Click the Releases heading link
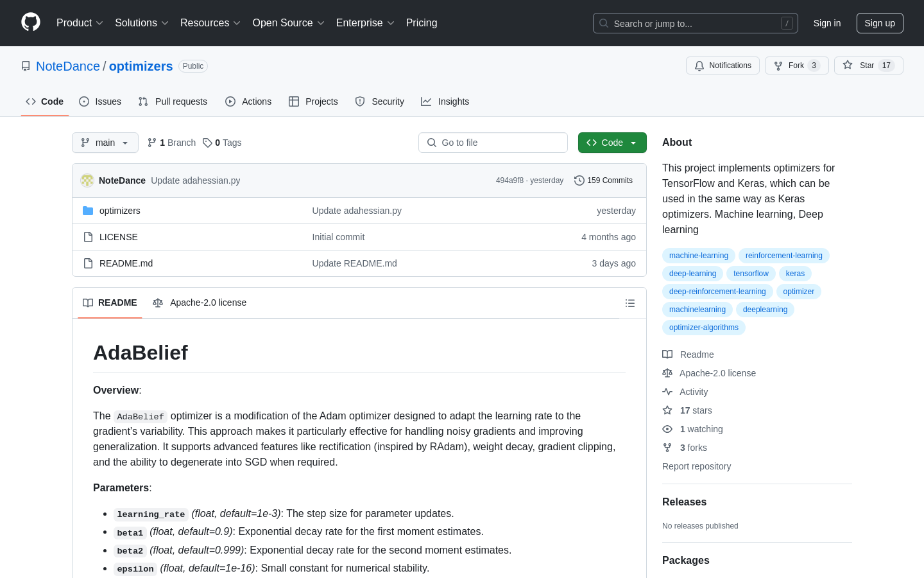Screen dimensions: 924x578 point(684,502)
